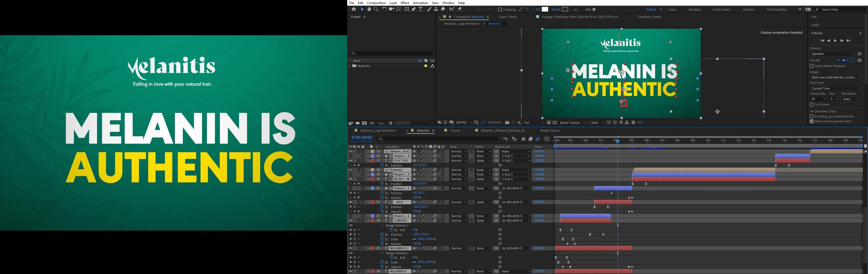The width and height of the screenshot is (868, 274).
Task: Toggle transparency grid in the composition viewer
Action: 555,123
